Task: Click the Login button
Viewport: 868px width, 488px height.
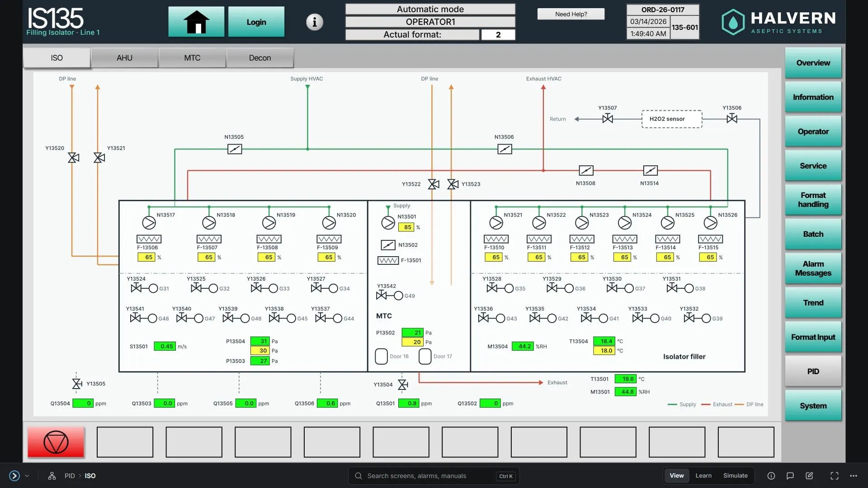Action: coord(256,22)
